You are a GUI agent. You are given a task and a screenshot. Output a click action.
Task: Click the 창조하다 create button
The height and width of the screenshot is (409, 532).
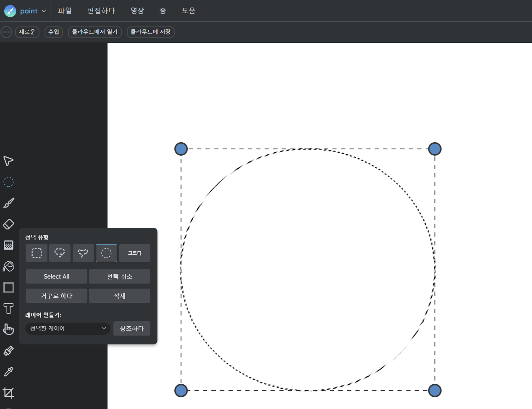132,328
